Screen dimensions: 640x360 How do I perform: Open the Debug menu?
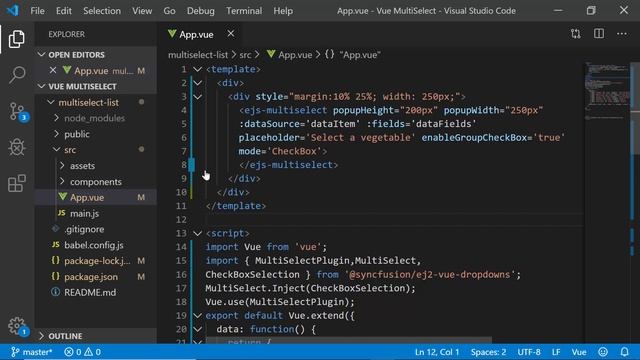pos(201,11)
